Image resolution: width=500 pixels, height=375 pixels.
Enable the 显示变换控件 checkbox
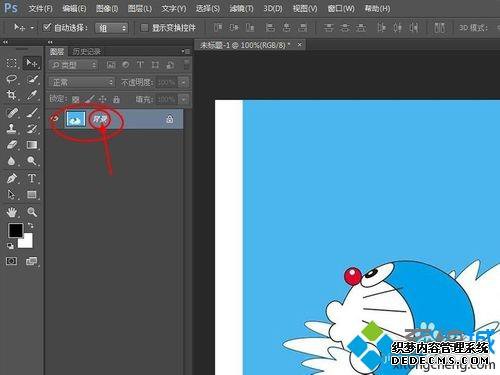coord(144,27)
